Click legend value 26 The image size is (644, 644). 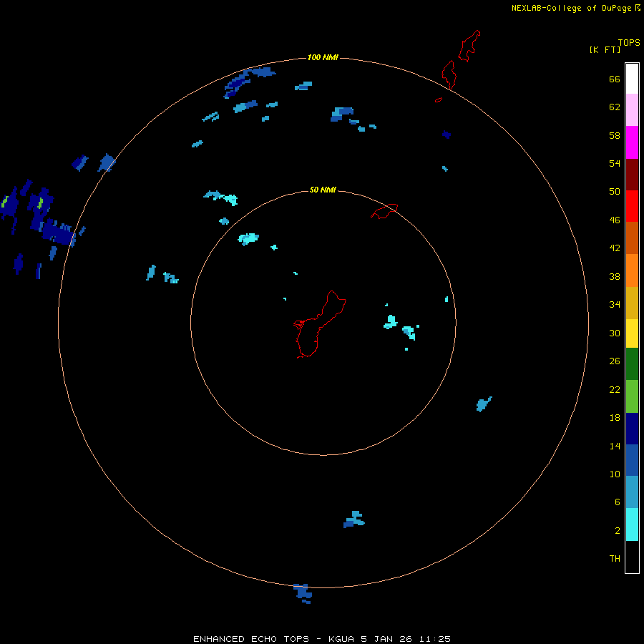coord(615,361)
